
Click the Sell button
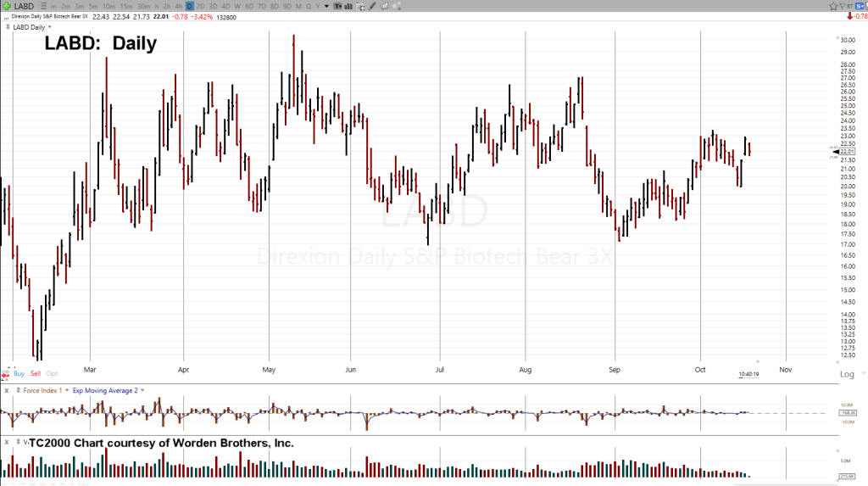[35, 373]
